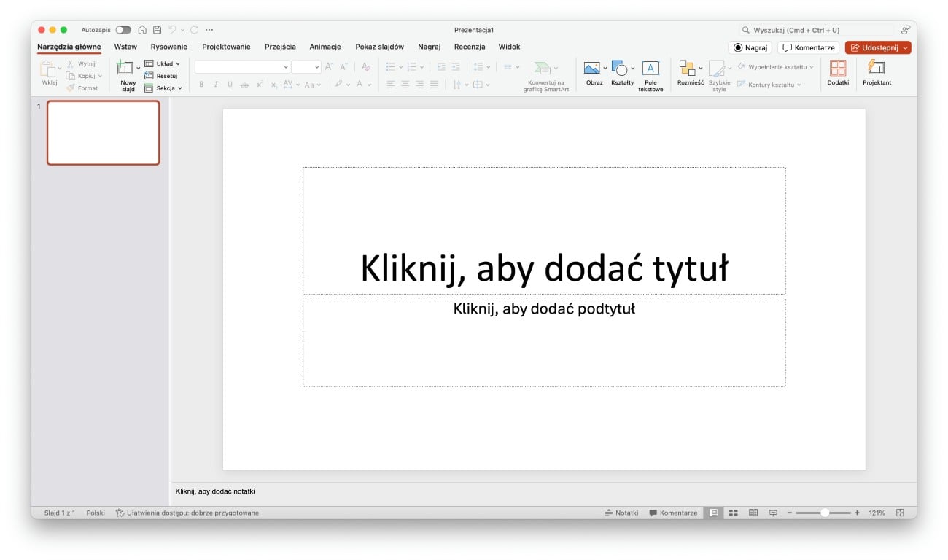Image resolution: width=948 pixels, height=560 pixels.
Task: Open the Sekcja dropdown
Action: [163, 88]
